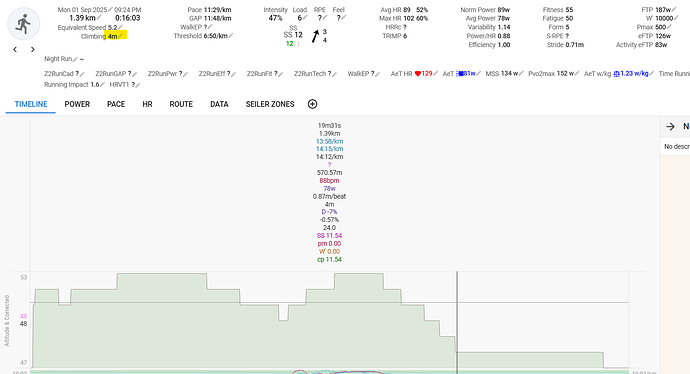The image size is (690, 374).
Task: Open the SEILER ZONES tab
Action: pyautogui.click(x=270, y=104)
